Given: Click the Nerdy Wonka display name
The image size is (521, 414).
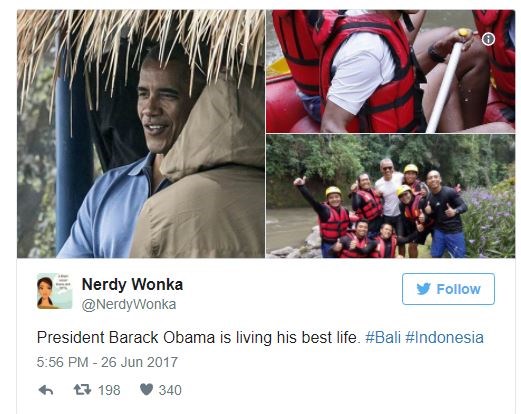Looking at the screenshot, I should point(132,284).
